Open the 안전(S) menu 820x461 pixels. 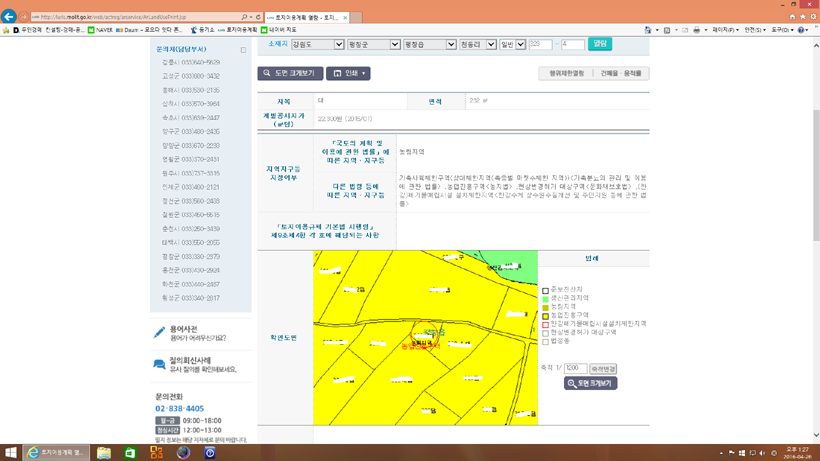click(755, 30)
